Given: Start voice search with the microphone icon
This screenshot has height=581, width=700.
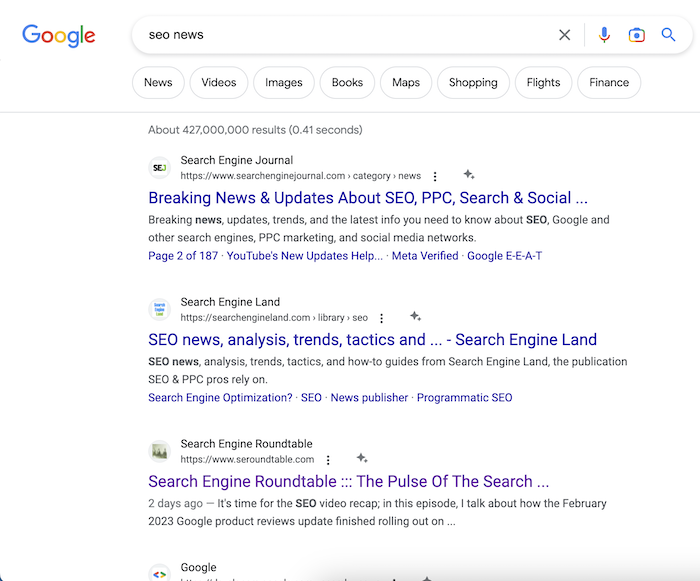Looking at the screenshot, I should coord(604,35).
